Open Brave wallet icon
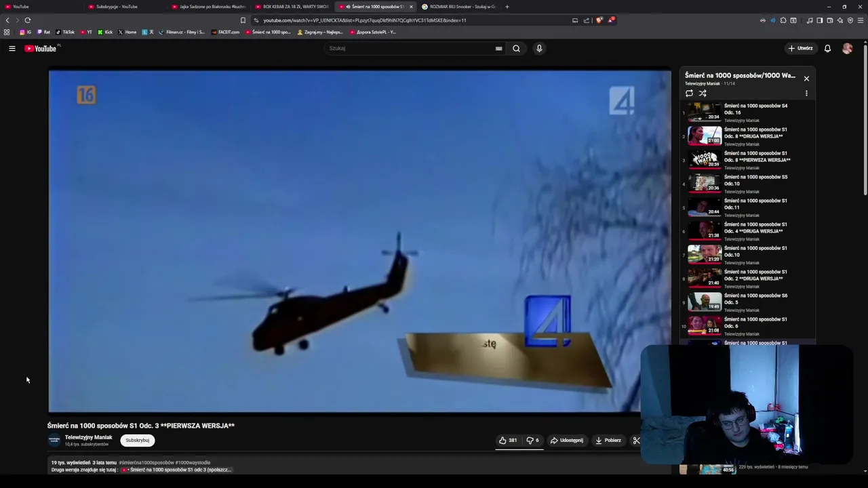Viewport: 868px width, 488px height. click(x=829, y=20)
